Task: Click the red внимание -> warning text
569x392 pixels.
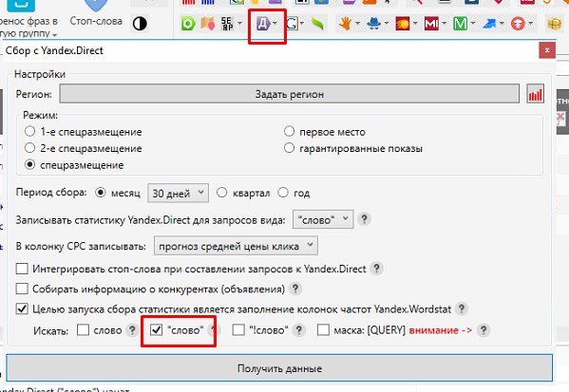Action: pyautogui.click(x=440, y=330)
